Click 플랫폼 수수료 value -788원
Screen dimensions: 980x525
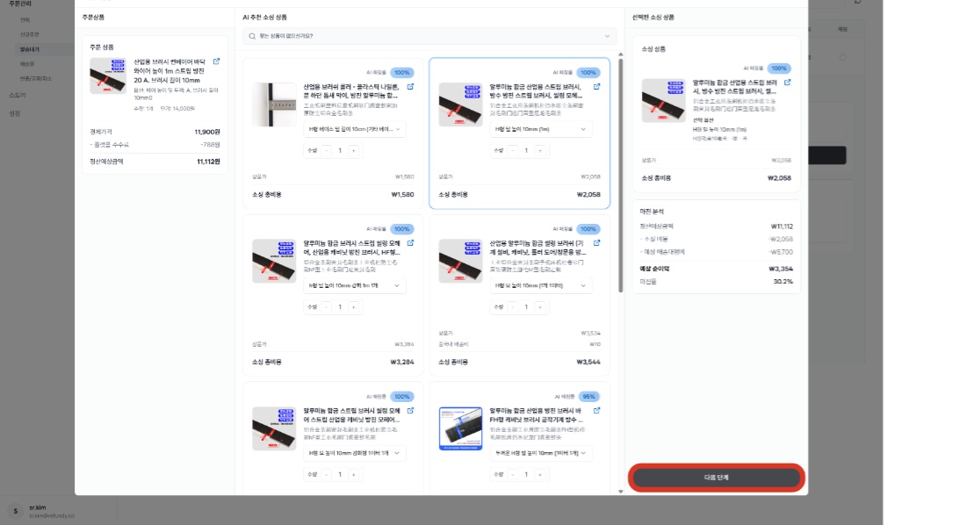point(210,145)
